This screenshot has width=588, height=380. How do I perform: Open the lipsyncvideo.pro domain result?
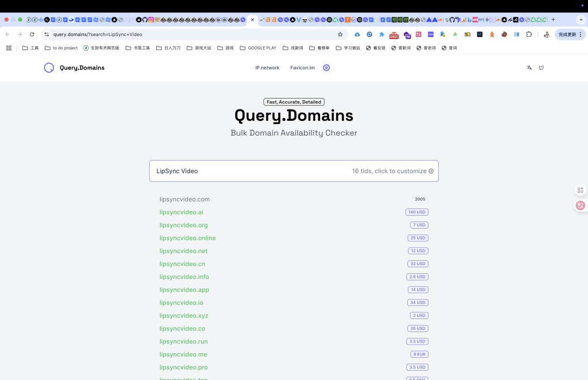183,367
